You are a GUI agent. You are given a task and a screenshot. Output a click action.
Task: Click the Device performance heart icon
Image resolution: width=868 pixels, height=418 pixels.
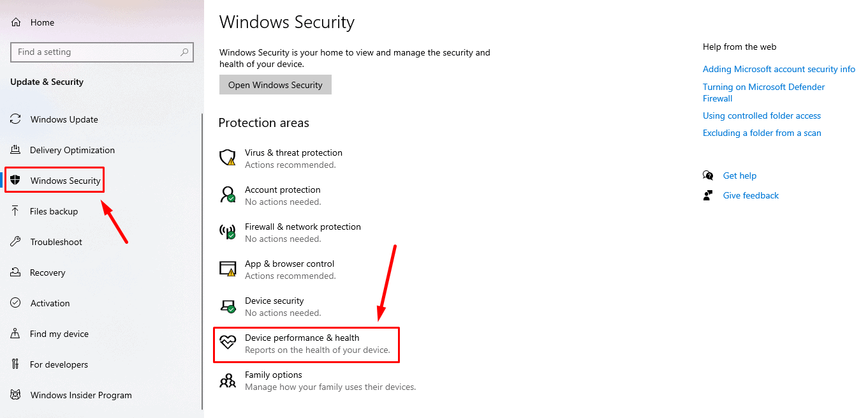point(228,343)
